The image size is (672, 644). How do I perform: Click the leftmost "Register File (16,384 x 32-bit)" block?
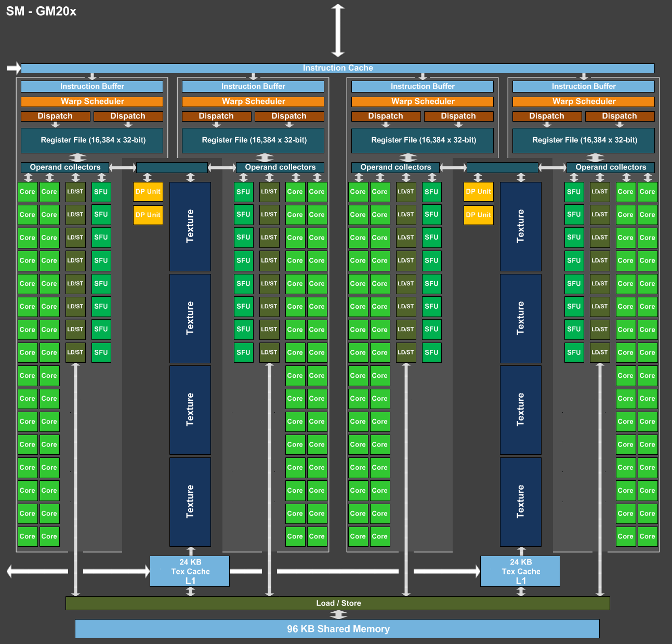pos(92,140)
